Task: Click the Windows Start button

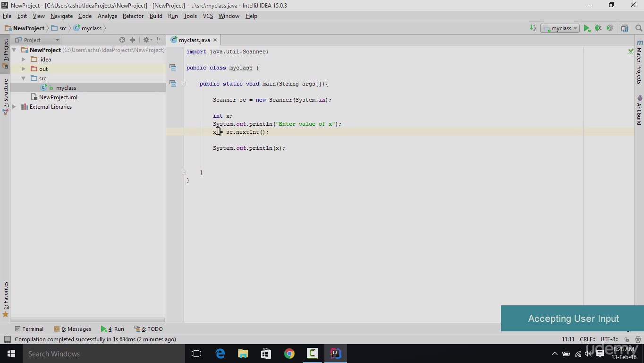Action: click(11, 354)
